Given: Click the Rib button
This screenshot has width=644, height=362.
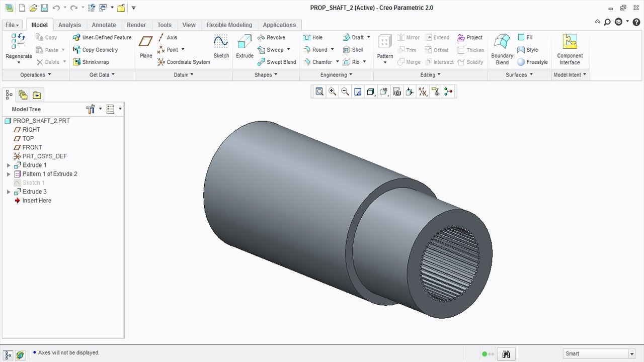Looking at the screenshot, I should point(351,62).
